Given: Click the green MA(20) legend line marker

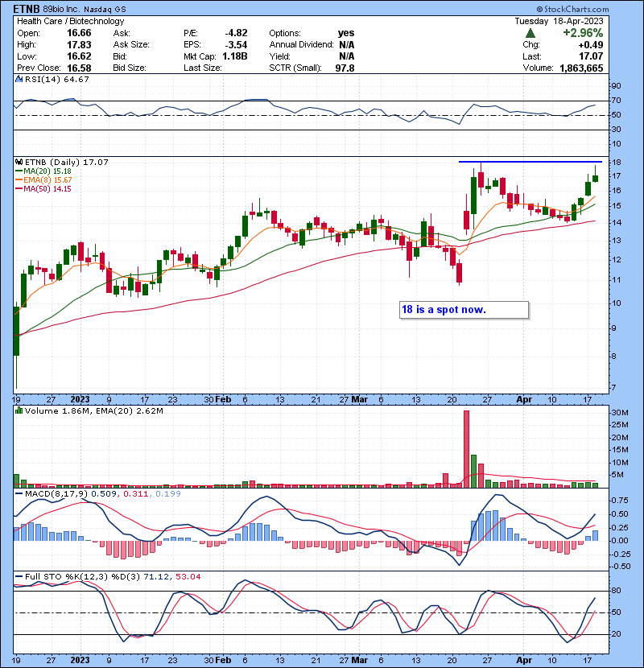Looking at the screenshot, I should tap(18, 171).
